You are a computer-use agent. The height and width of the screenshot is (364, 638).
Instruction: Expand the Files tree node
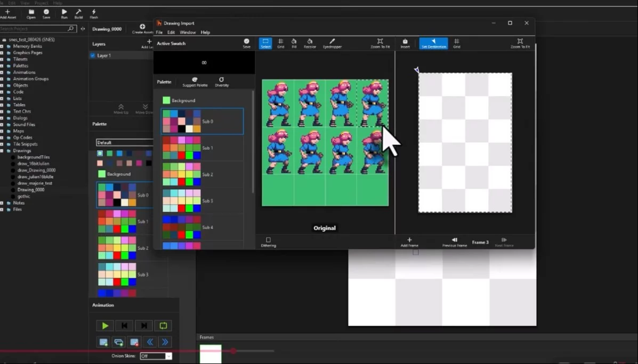[2, 209]
